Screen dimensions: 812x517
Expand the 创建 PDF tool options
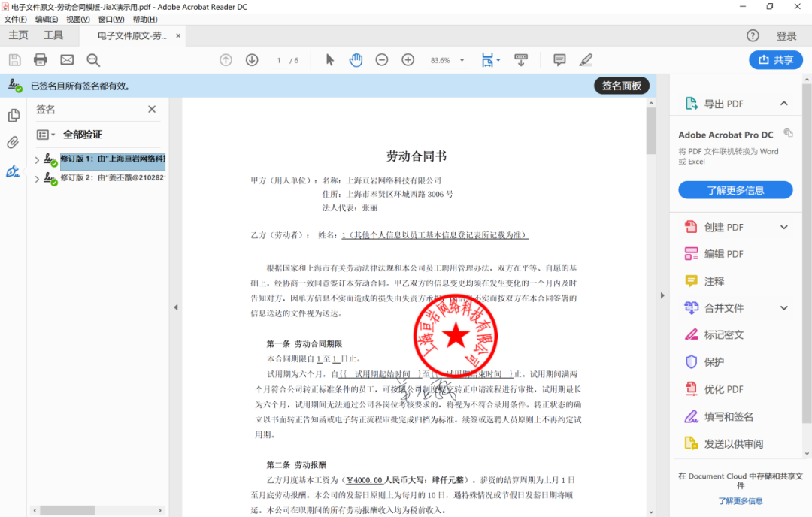[x=783, y=227]
